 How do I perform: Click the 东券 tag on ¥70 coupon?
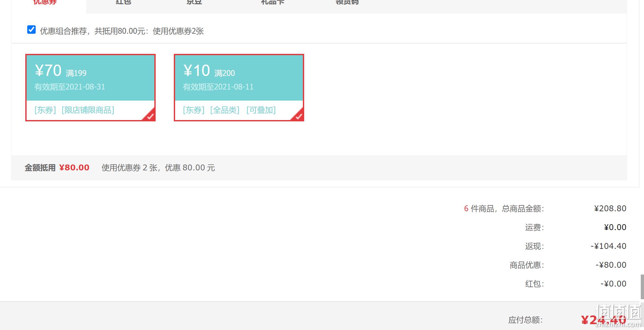point(45,110)
